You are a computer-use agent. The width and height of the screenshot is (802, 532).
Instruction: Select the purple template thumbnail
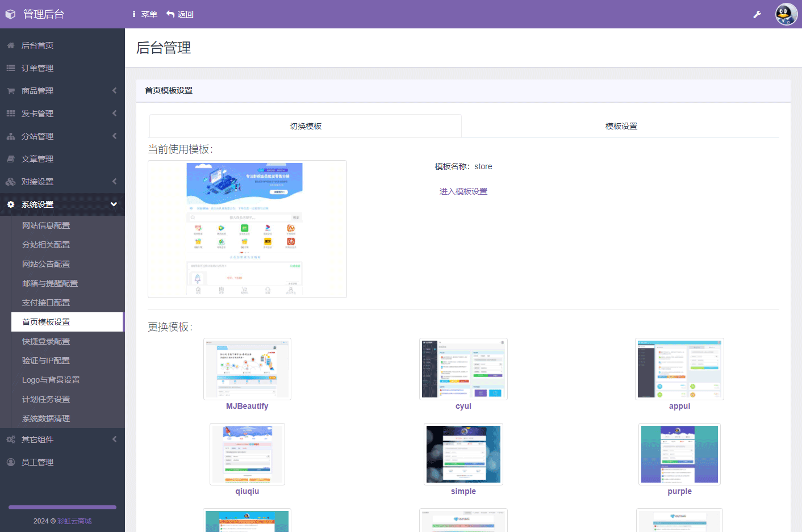679,454
